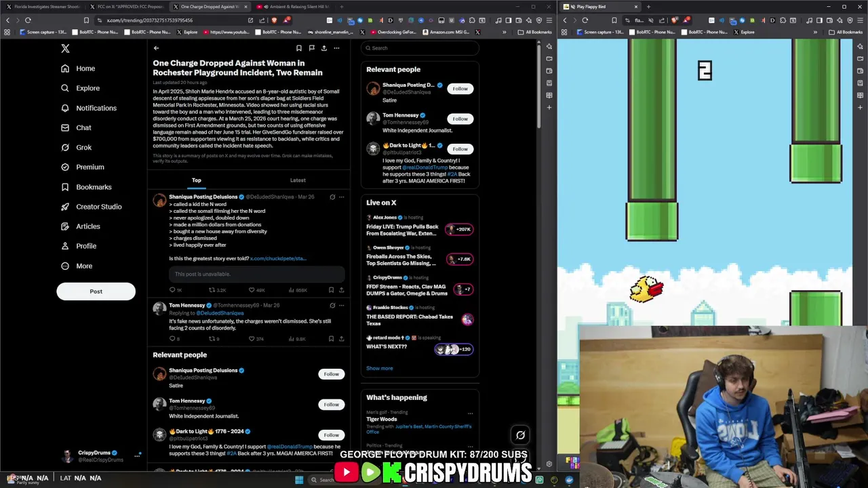This screenshot has height=488, width=868.
Task: Click Show more under Live on X
Action: [380, 368]
